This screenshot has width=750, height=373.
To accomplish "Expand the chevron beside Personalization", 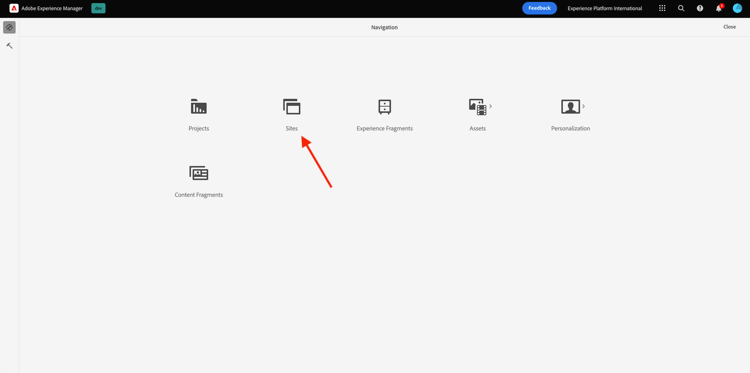I will coord(583,106).
